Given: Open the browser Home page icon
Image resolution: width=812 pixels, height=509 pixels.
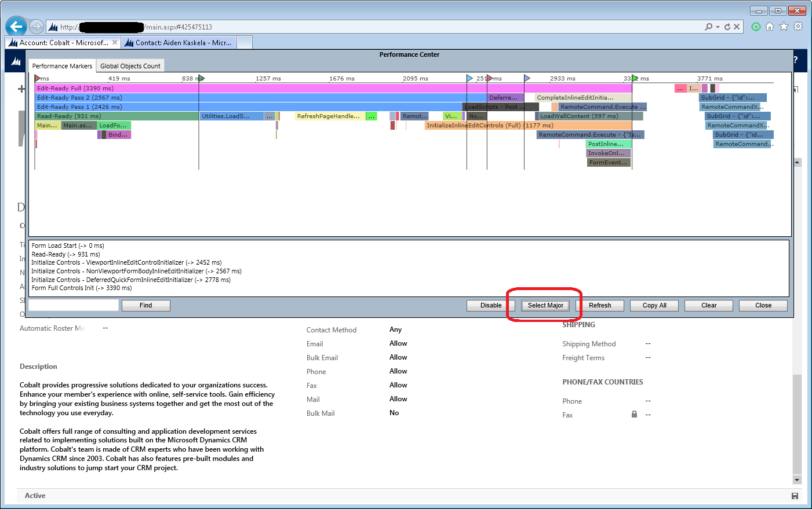Looking at the screenshot, I should (x=770, y=27).
